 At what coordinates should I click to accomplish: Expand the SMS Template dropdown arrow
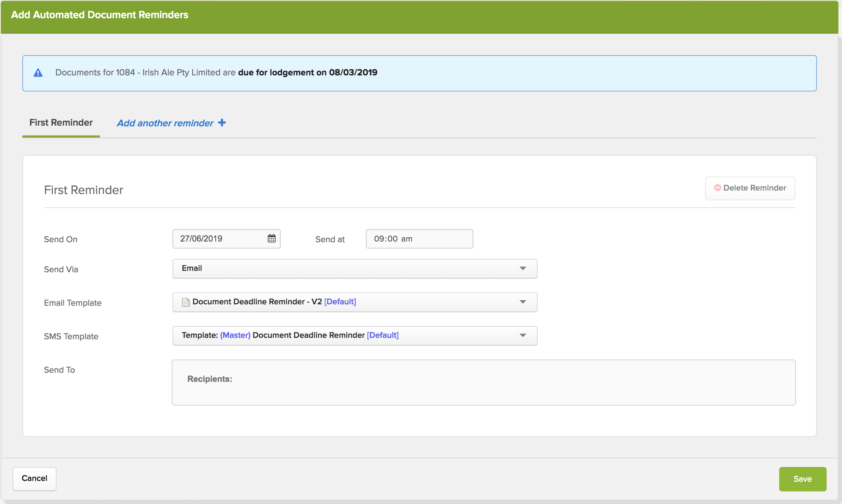coord(523,335)
